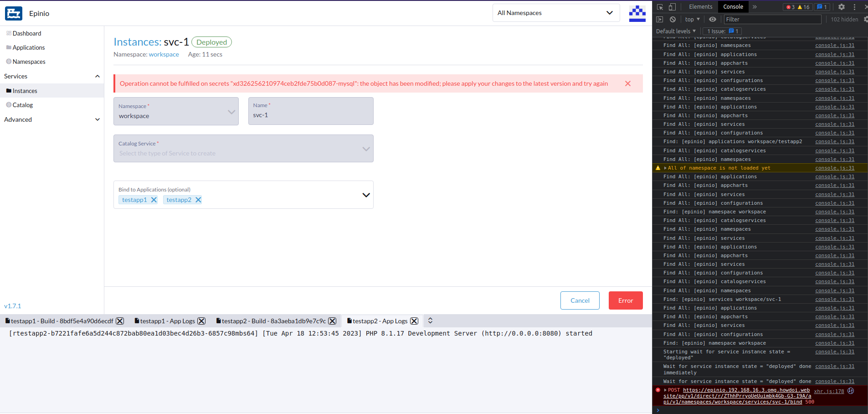The height and width of the screenshot is (414, 868).
Task: Open DevTools settings gear
Action: (841, 7)
